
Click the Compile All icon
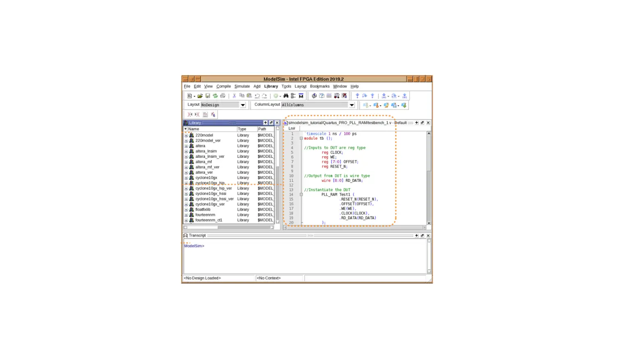pyautogui.click(x=322, y=96)
